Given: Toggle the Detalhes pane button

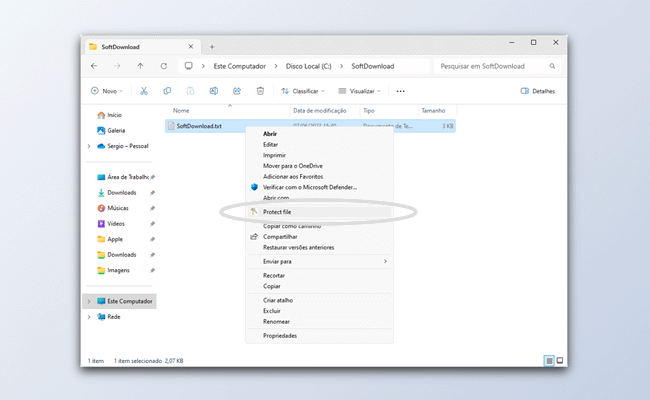Looking at the screenshot, I should tap(537, 91).
